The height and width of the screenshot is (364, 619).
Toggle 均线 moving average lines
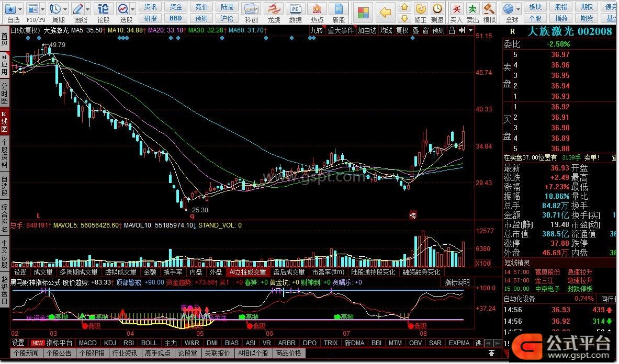386,30
